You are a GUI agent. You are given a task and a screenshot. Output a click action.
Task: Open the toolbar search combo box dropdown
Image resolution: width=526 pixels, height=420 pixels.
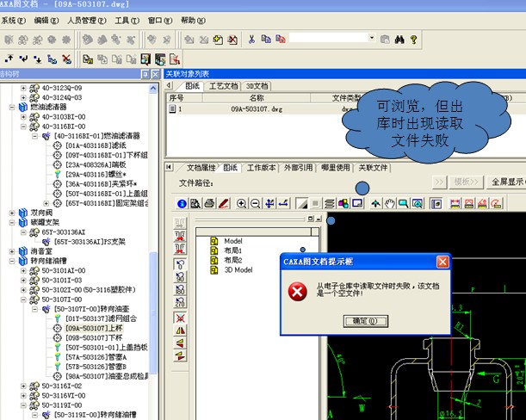tap(371, 38)
